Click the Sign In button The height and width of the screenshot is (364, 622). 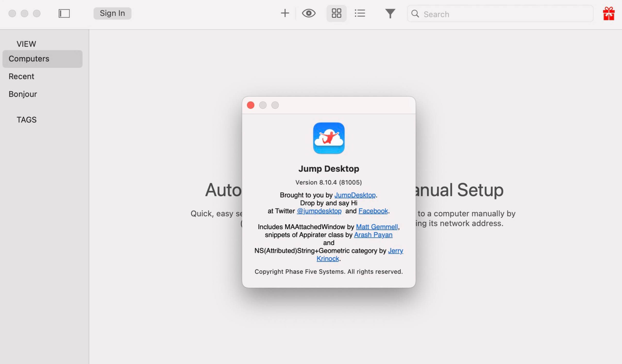tap(112, 13)
